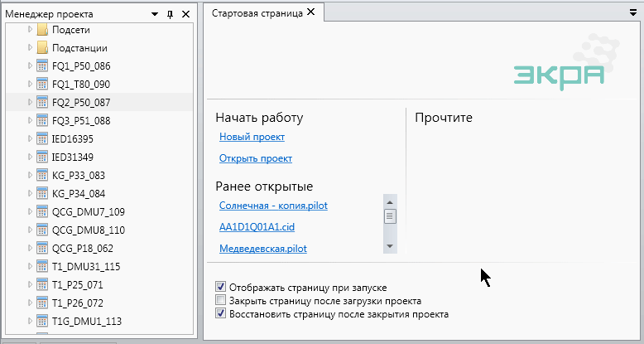This screenshot has height=344, width=644.
Task: Expand the T1G_DMU1_113 node
Action: tap(30, 321)
